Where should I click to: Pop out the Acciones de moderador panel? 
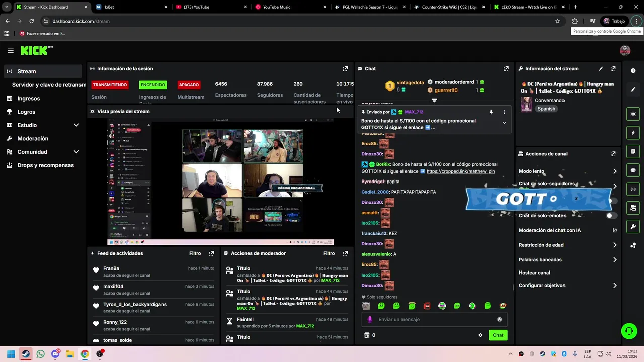[x=345, y=253]
